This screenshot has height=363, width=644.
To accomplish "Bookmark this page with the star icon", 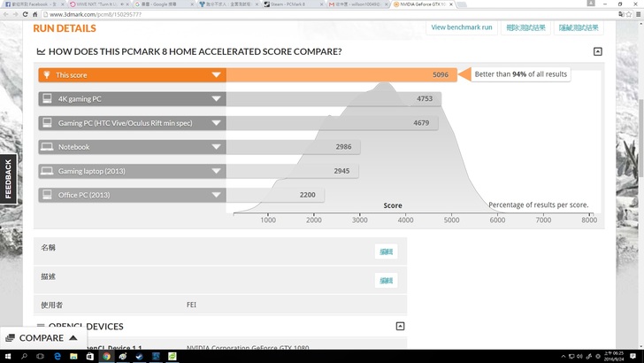I will click(628, 14).
